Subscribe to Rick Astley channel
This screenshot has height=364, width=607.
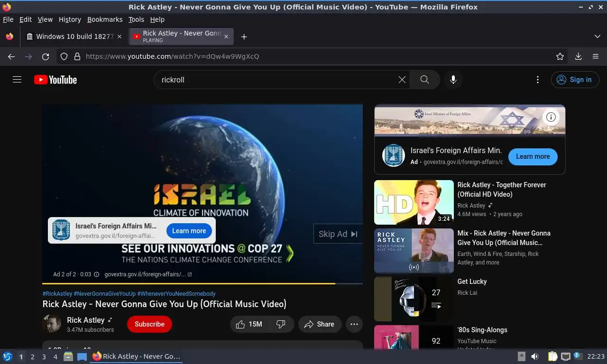coord(149,324)
